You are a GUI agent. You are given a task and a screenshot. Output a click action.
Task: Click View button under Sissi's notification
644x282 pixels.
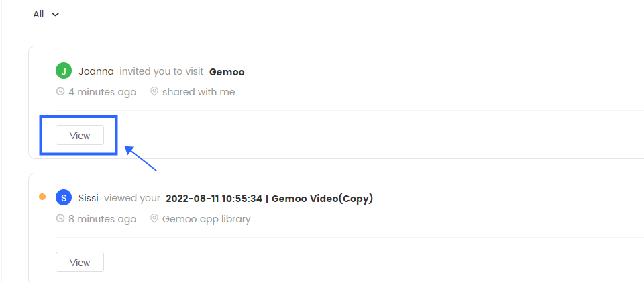click(x=80, y=262)
